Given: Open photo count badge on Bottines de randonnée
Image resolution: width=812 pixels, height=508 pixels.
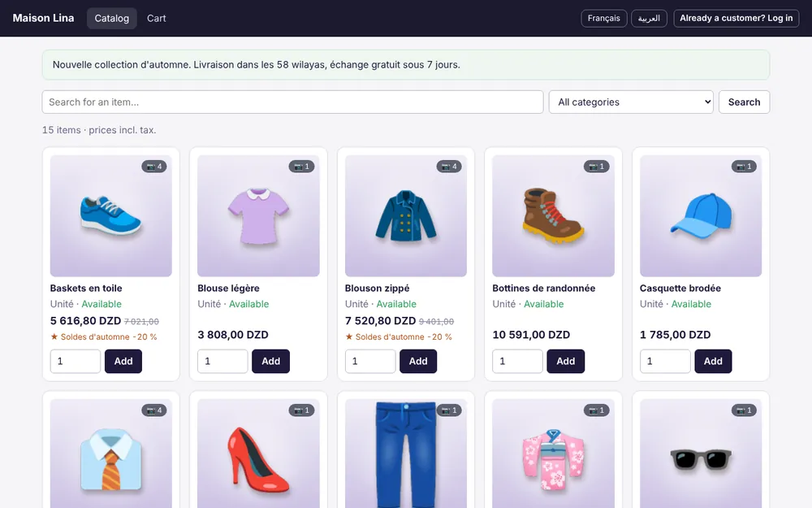Looking at the screenshot, I should (596, 167).
